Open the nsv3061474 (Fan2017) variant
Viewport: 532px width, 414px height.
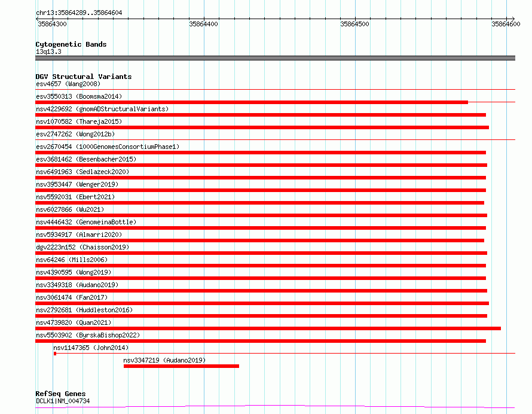click(x=72, y=297)
